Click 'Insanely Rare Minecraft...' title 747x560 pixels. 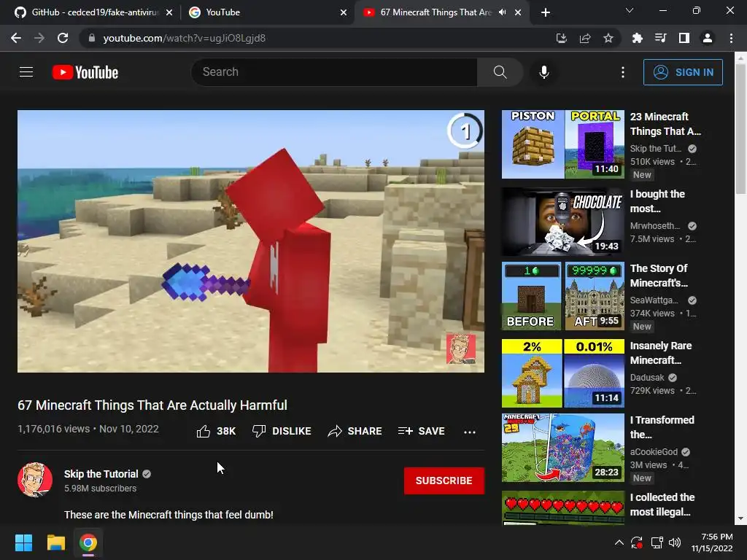pyautogui.click(x=661, y=353)
